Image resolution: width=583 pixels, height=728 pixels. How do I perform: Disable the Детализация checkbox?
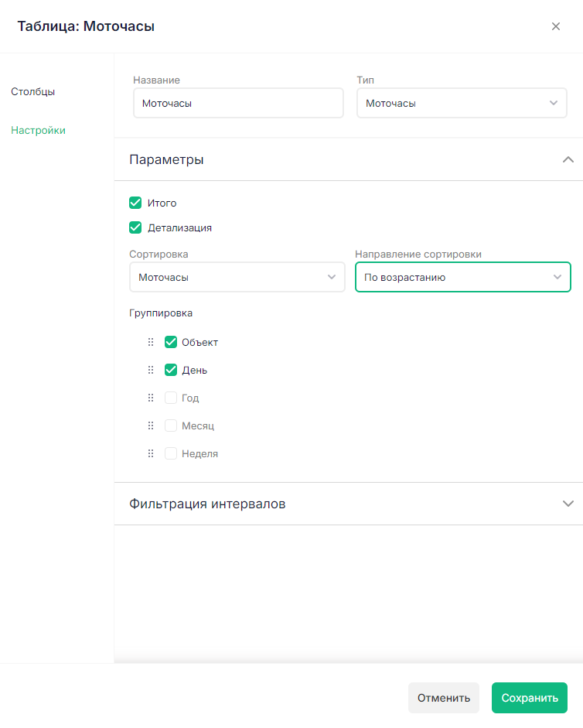click(135, 227)
